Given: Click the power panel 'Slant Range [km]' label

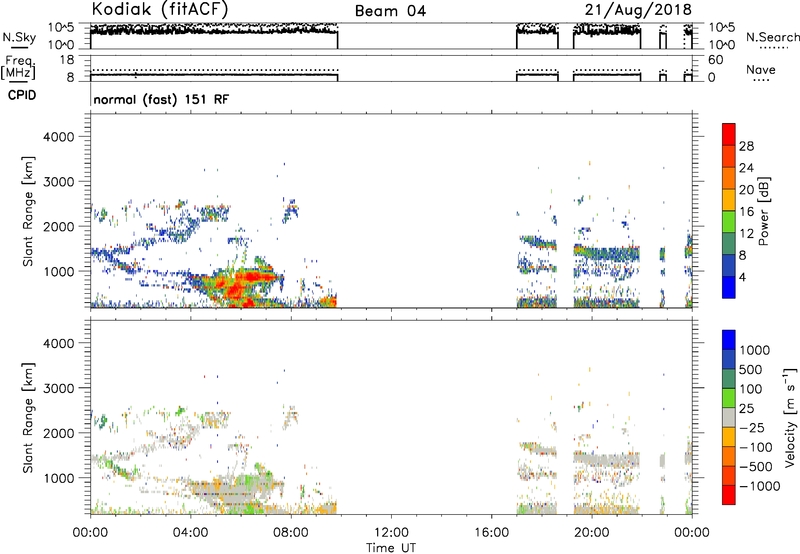Looking at the screenshot, I should [28, 211].
